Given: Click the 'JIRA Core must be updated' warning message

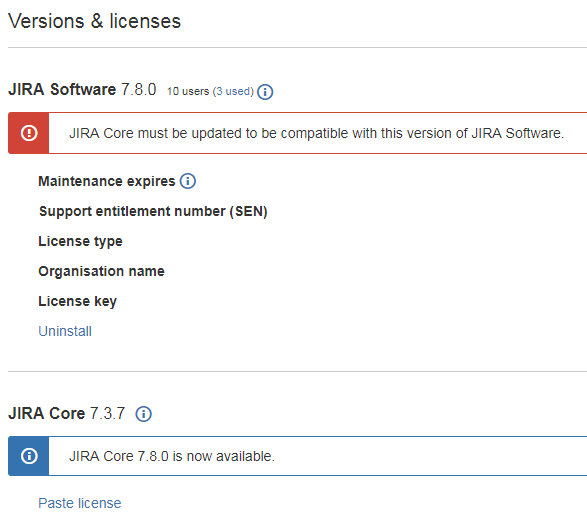Looking at the screenshot, I should (316, 133).
